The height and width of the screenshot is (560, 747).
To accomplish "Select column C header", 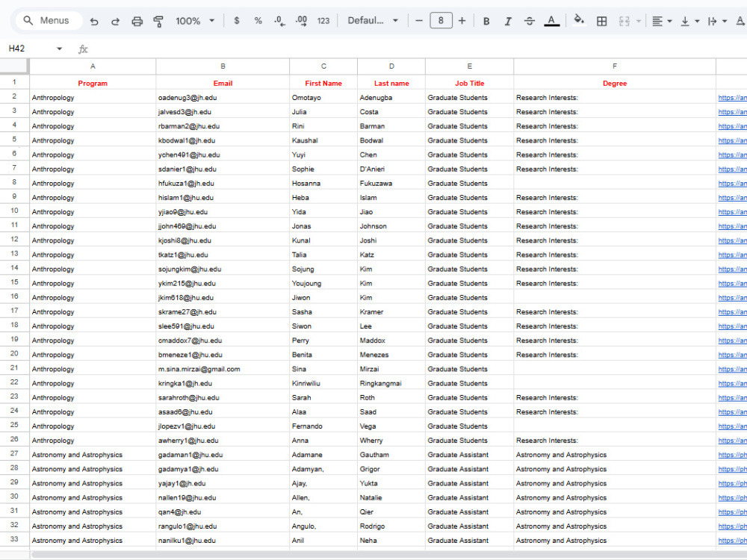I will tap(323, 66).
